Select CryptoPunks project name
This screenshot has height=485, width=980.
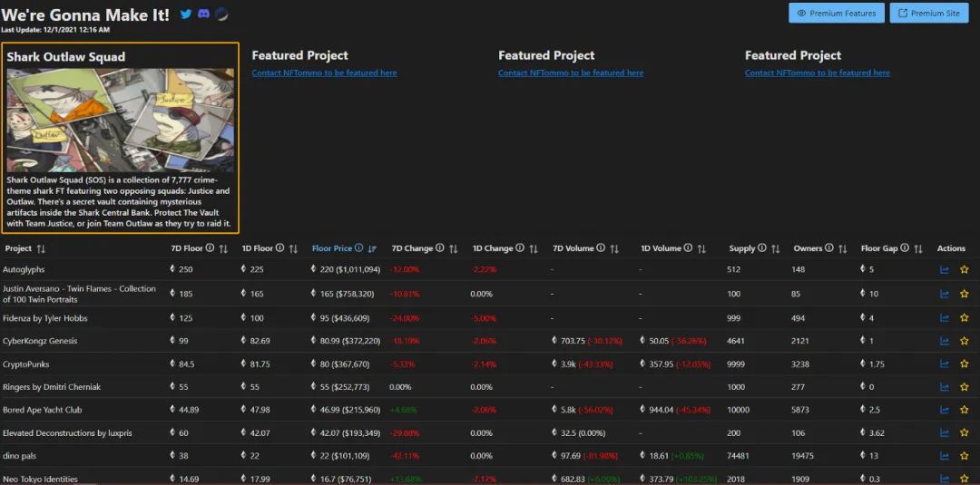click(25, 364)
